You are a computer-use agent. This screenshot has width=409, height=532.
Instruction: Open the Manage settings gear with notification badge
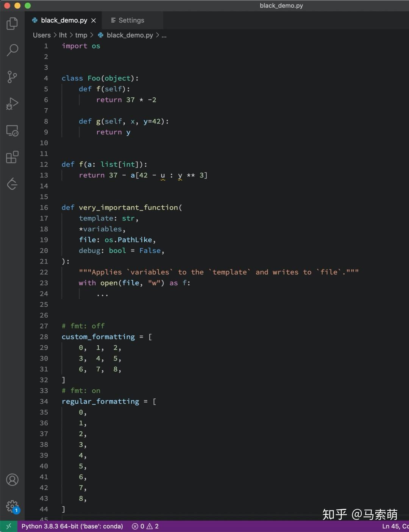(12, 507)
